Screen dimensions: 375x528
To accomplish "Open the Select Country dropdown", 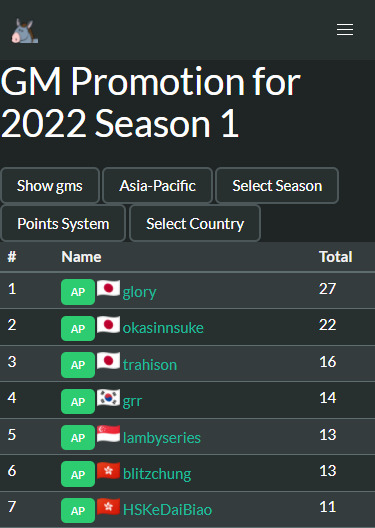I will pyautogui.click(x=195, y=224).
